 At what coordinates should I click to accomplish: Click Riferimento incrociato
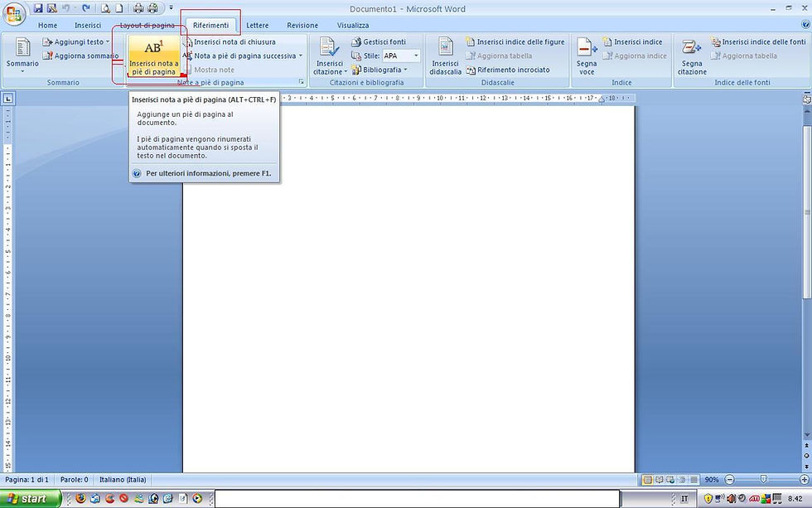click(508, 70)
